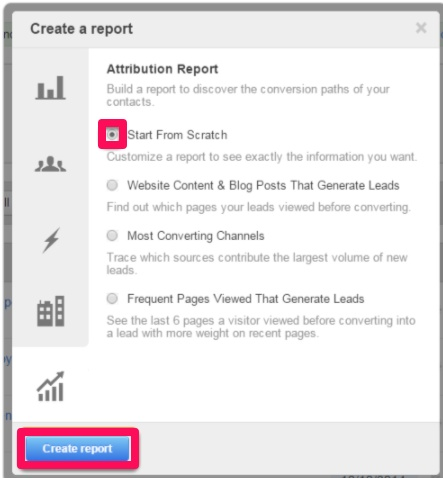Image resolution: width=443 pixels, height=478 pixels.
Task: Click Website Content & Blog Posts label
Action: coord(263,186)
